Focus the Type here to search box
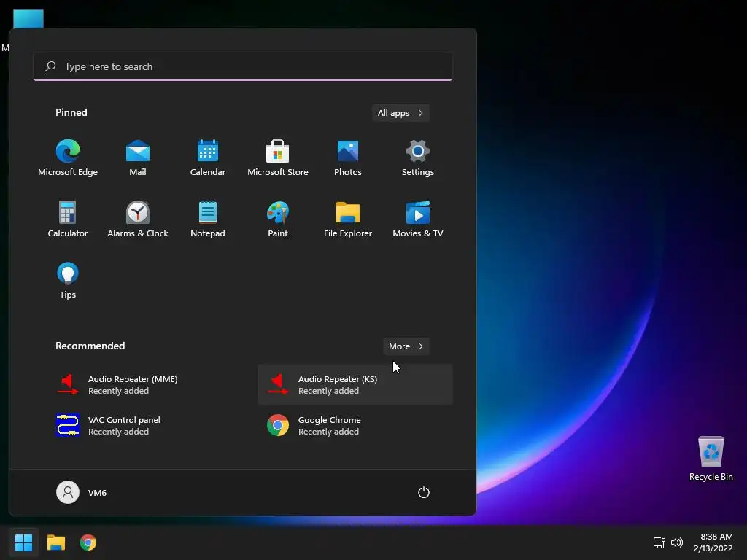The height and width of the screenshot is (560, 747). [x=242, y=66]
